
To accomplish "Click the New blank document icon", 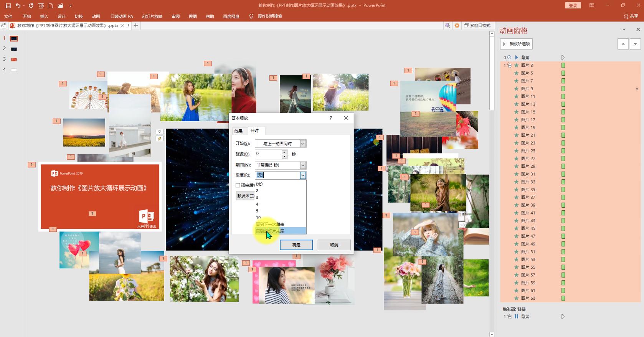I will point(51,6).
